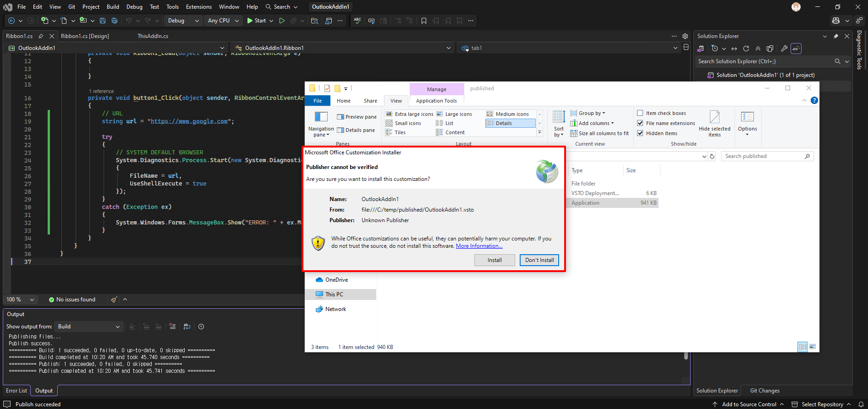Refresh the Solution Explorer
This screenshot has width=868, height=409.
pos(746,49)
